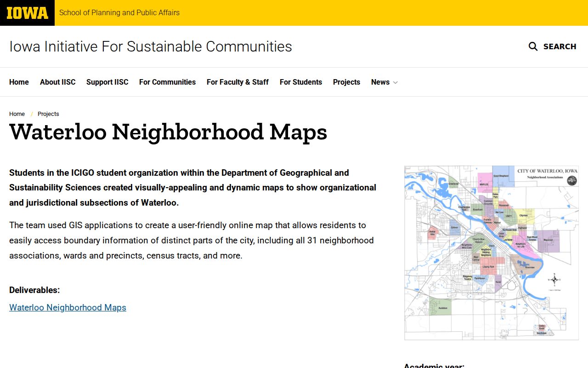Open the For Students menu item
Screen dimensions: 588x368
pyautogui.click(x=301, y=82)
